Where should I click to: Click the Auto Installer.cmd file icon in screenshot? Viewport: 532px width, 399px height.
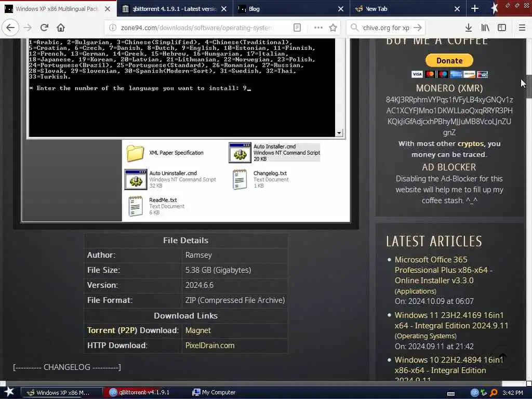(x=240, y=153)
